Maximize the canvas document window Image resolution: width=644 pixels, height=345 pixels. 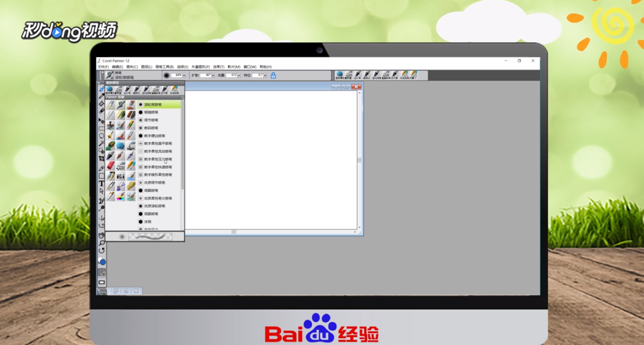(x=346, y=87)
